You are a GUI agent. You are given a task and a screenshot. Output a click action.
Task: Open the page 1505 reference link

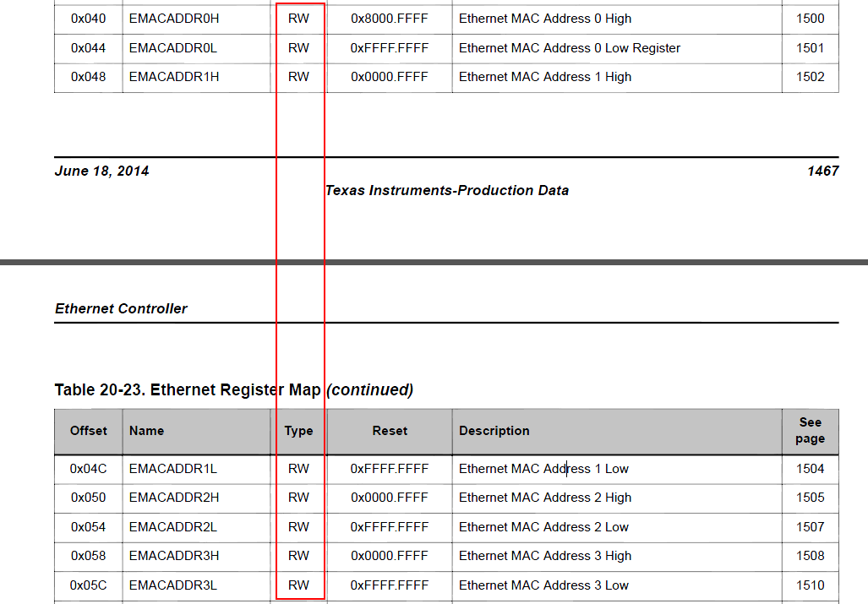click(810, 498)
